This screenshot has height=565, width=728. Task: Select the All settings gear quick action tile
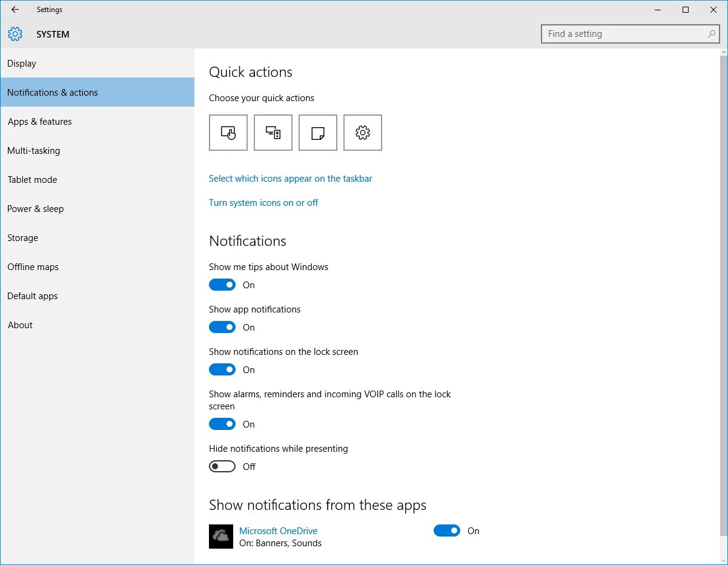(363, 133)
